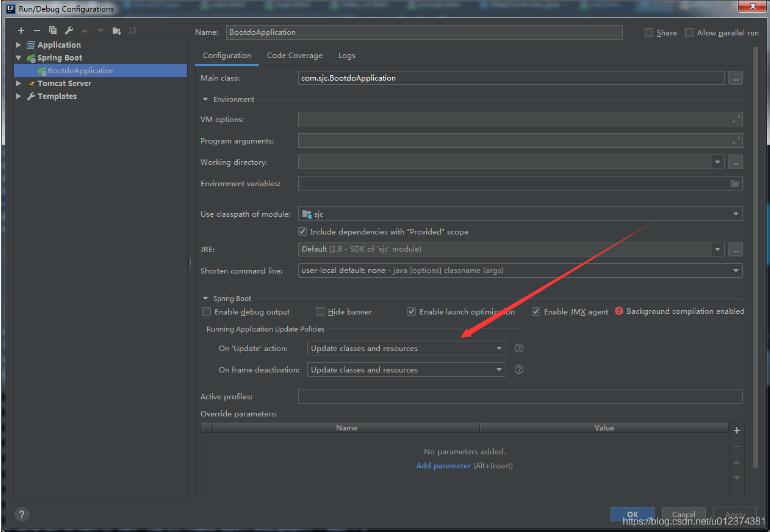The width and height of the screenshot is (770, 532).
Task: Toggle Allow parallel run checkbox
Action: (689, 32)
